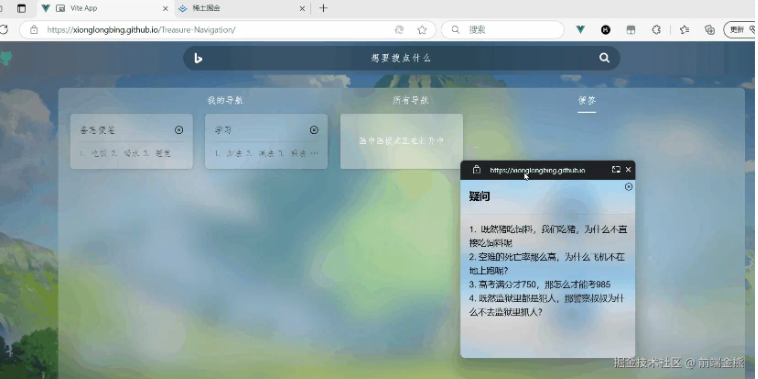Open the browser tab actions menu icon

click(x=21, y=8)
